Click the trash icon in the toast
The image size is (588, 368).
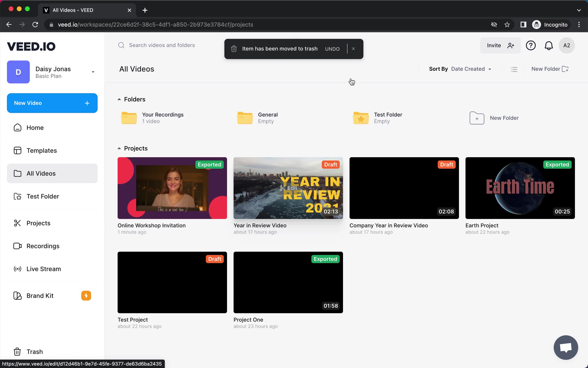pos(234,49)
